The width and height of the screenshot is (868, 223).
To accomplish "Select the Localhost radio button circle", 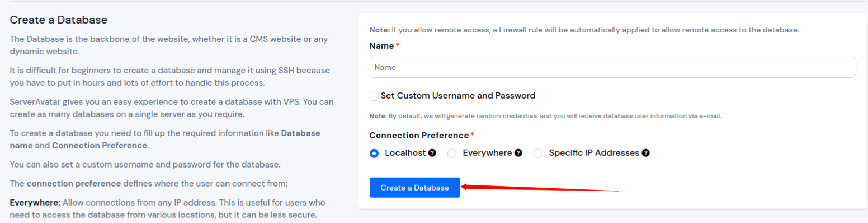I will pyautogui.click(x=374, y=153).
